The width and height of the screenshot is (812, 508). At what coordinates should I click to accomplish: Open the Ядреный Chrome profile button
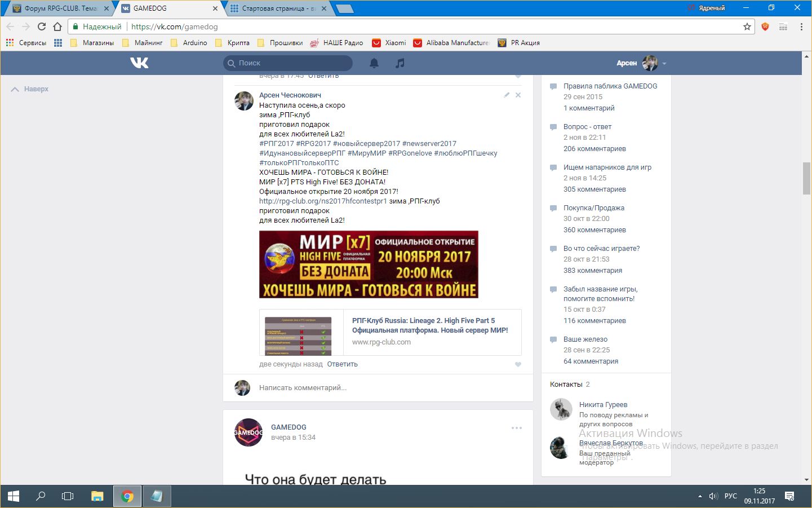coord(707,8)
